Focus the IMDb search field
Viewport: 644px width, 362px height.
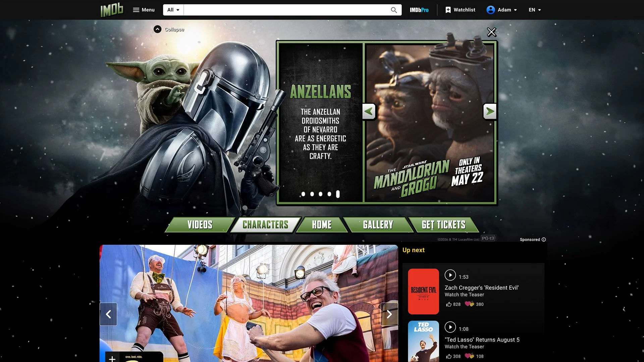pos(287,10)
